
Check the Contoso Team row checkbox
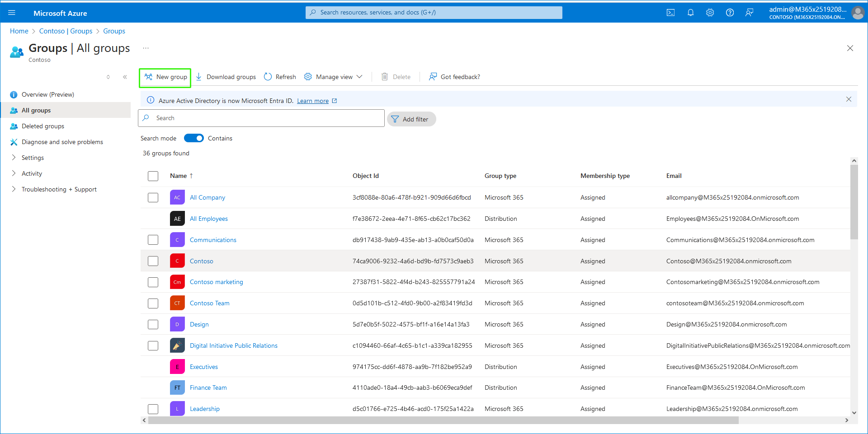(153, 303)
